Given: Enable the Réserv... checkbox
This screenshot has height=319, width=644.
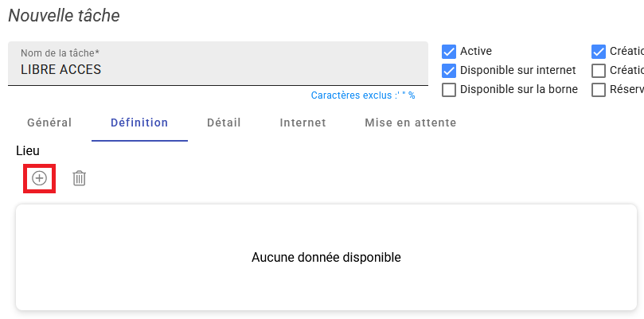Looking at the screenshot, I should (x=599, y=89).
